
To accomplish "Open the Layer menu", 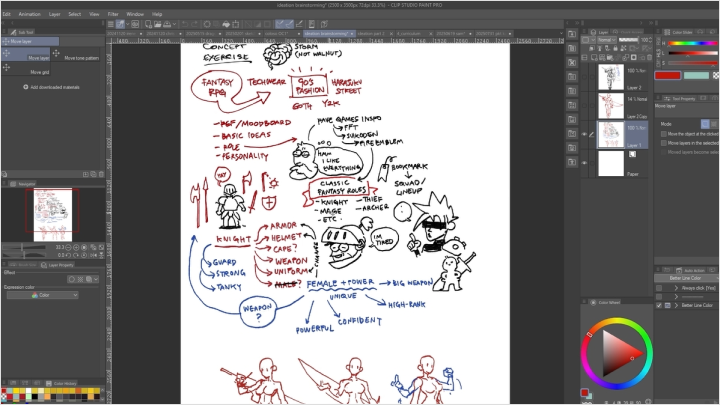I will pyautogui.click(x=55, y=14).
